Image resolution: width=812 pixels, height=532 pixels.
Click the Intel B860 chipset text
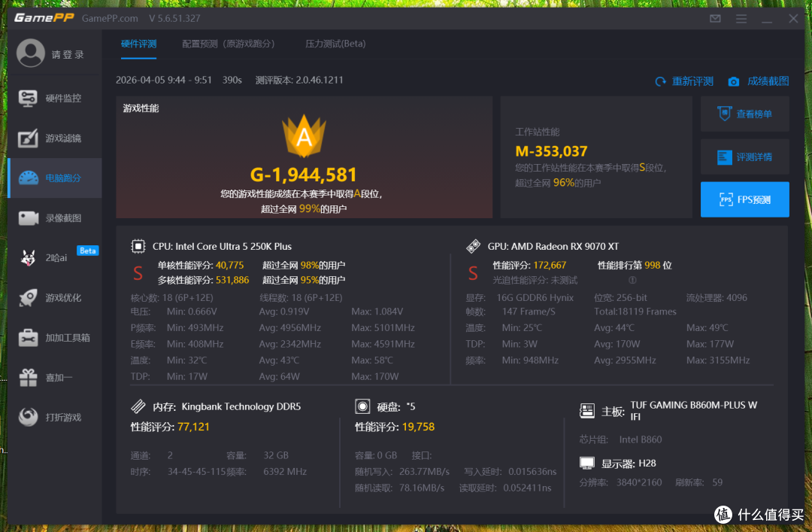(x=641, y=439)
